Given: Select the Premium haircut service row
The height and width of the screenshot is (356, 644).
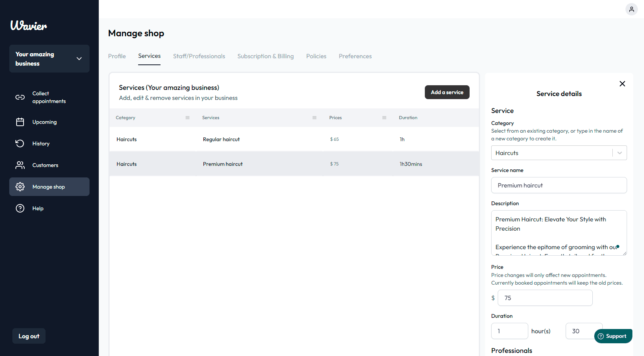Looking at the screenshot, I should coord(294,164).
